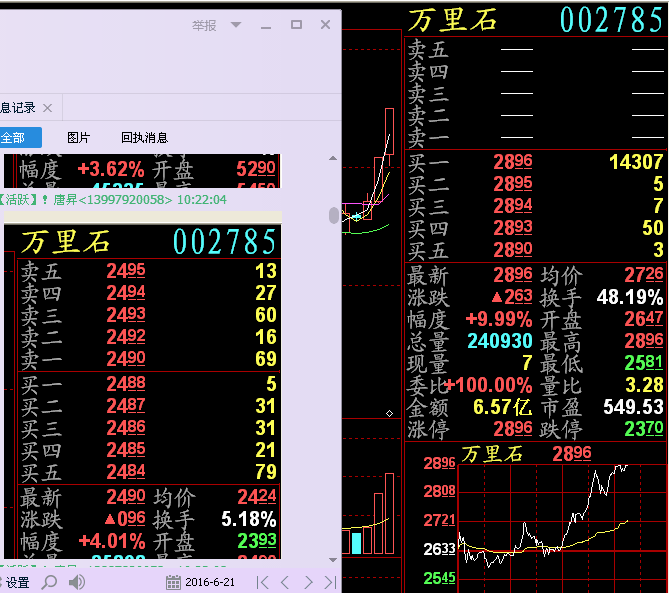Screen dimensions: 670x593
Task: Go to the previous page of records
Action: point(285,582)
